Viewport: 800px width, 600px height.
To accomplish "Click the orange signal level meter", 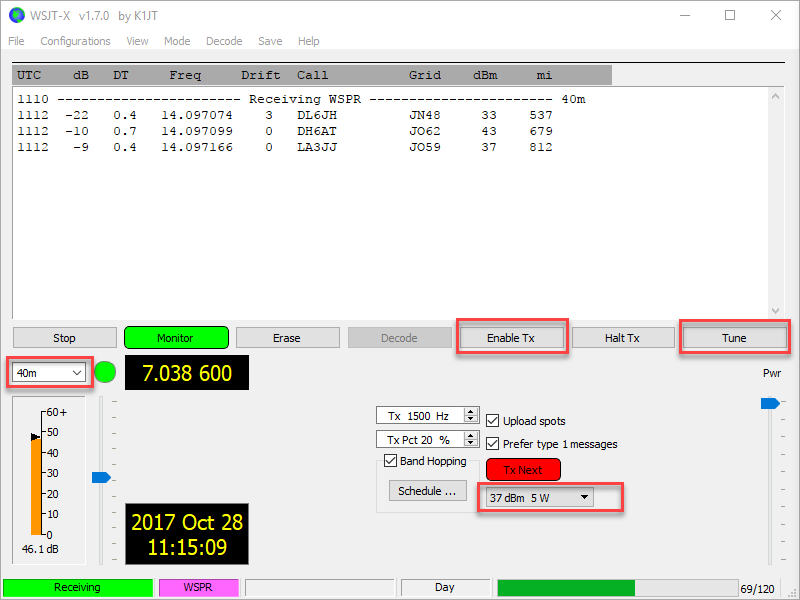I will [x=36, y=486].
